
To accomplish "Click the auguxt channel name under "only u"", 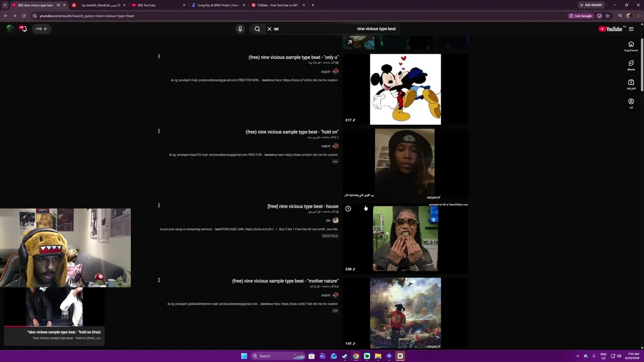I will tap(326, 71).
